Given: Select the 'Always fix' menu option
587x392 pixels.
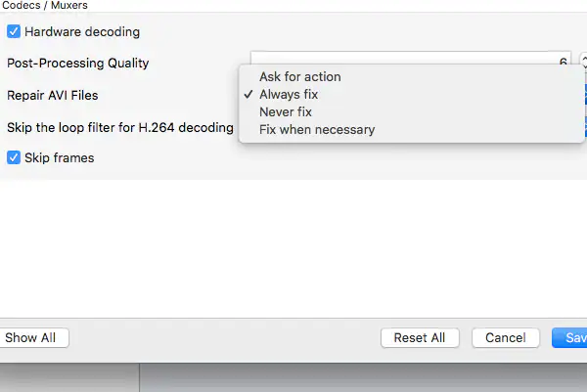Looking at the screenshot, I should click(x=289, y=95).
